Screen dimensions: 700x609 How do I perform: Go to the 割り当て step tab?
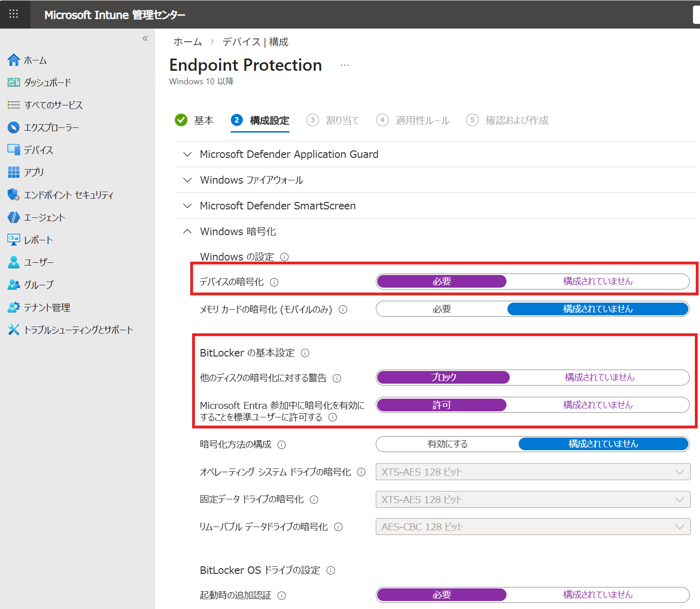[x=342, y=120]
